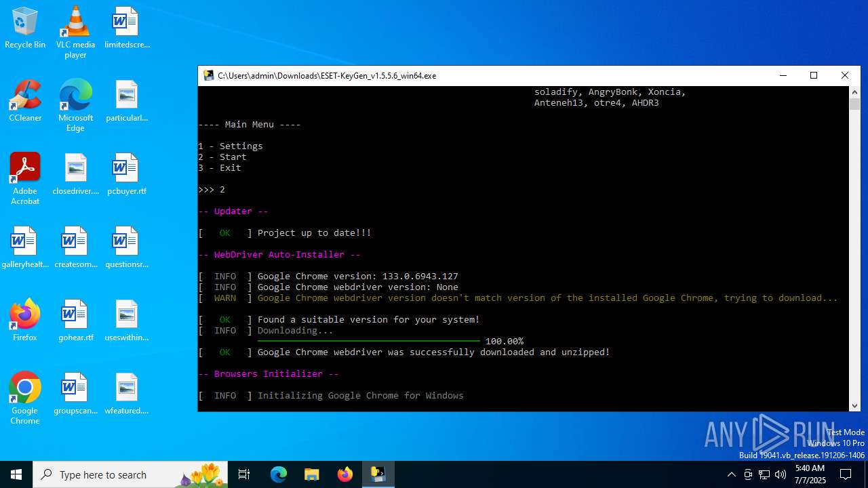Maximize the ESET-KeyGen console window

tap(814, 76)
